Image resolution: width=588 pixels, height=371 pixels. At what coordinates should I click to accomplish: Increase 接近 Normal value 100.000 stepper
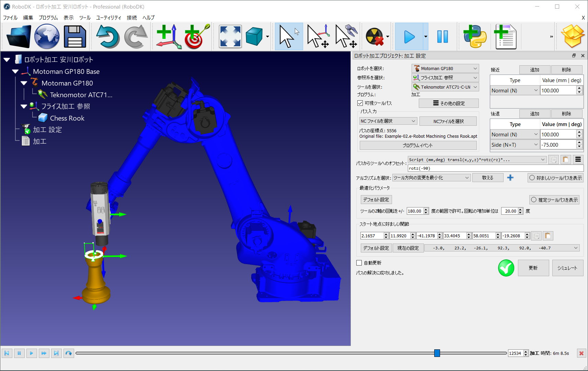[579, 88]
